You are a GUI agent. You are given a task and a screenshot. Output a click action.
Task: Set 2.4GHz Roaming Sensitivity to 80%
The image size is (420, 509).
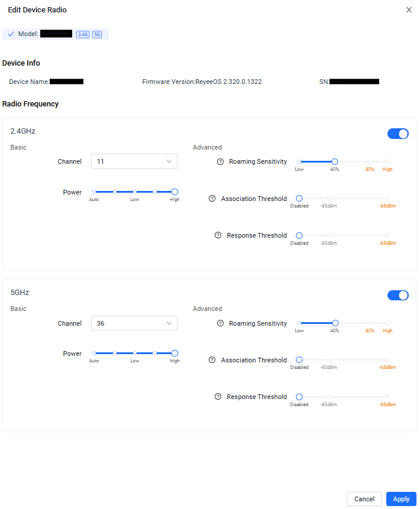(x=370, y=161)
